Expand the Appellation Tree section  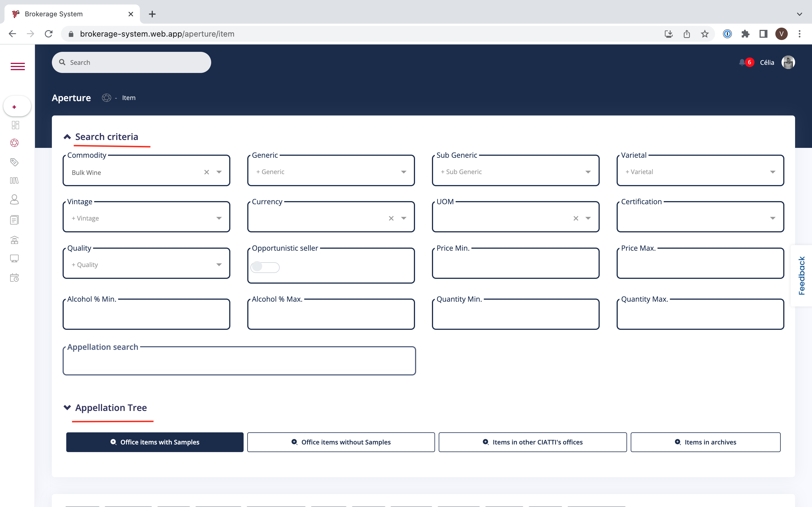pyautogui.click(x=67, y=408)
